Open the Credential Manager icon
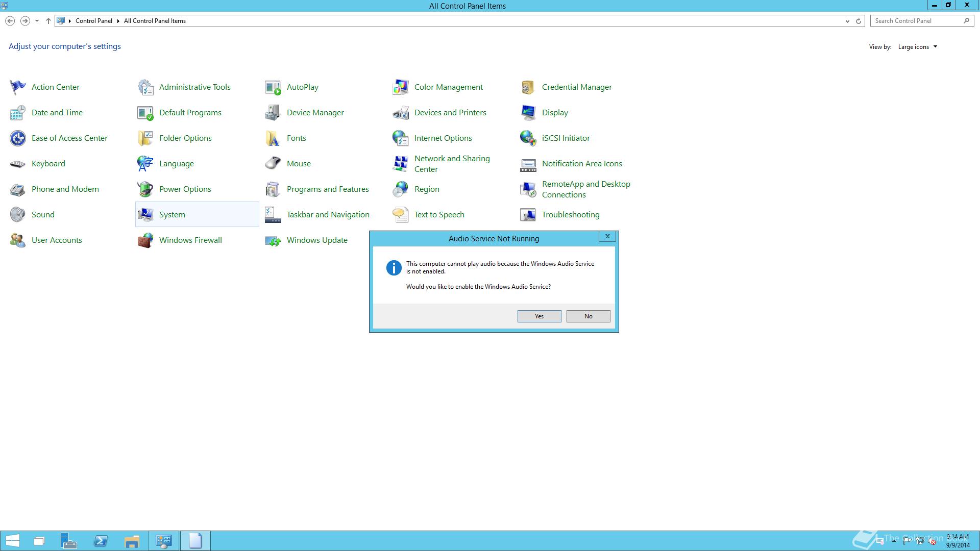This screenshot has height=551, width=980. click(528, 87)
